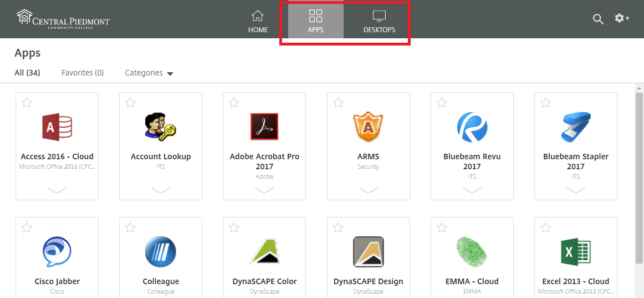Click Bluebeam Stapler 2017 title text
This screenshot has height=298, width=644.
tap(576, 161)
